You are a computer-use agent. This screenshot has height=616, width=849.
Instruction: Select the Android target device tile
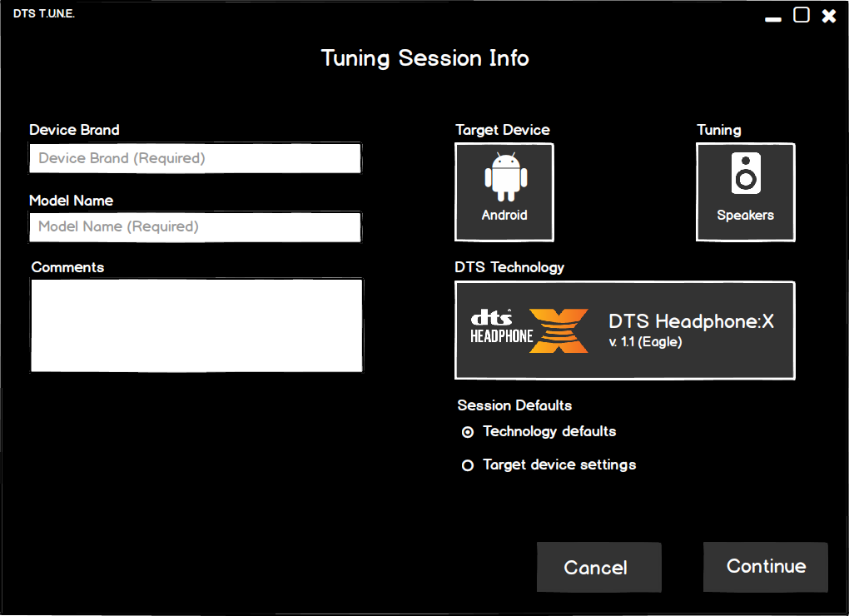(x=504, y=192)
